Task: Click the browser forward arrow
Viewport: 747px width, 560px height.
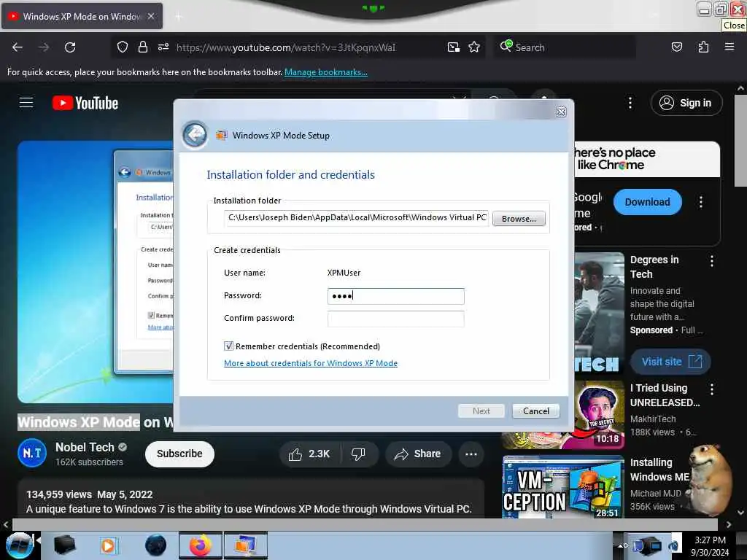Action: click(44, 47)
